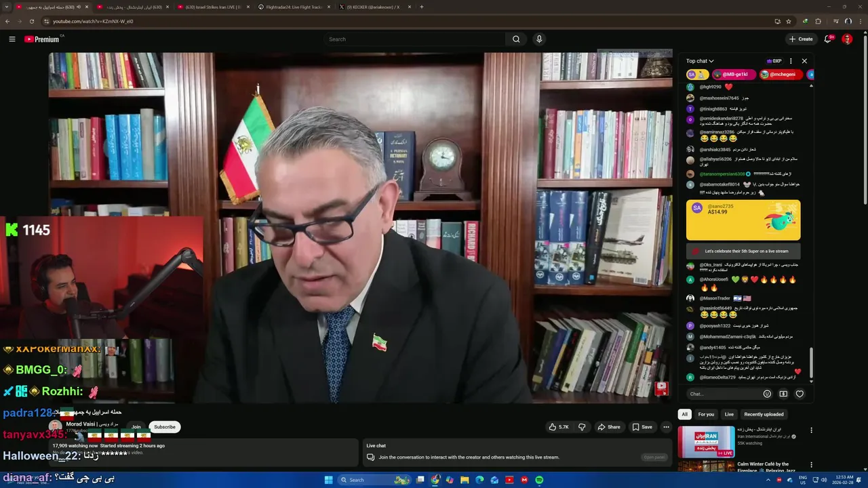Image resolution: width=868 pixels, height=488 pixels.
Task: Select the Recently uploaded filter chip
Action: tap(764, 414)
